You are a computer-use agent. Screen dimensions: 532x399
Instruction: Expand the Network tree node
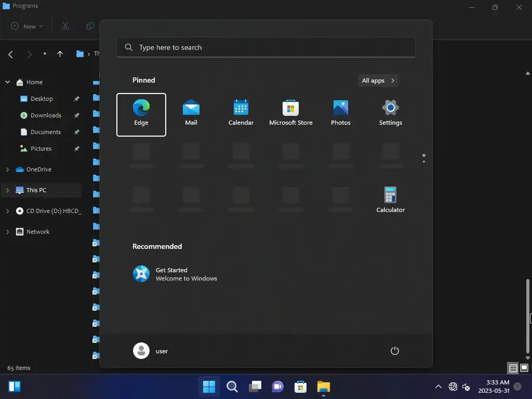coord(7,232)
